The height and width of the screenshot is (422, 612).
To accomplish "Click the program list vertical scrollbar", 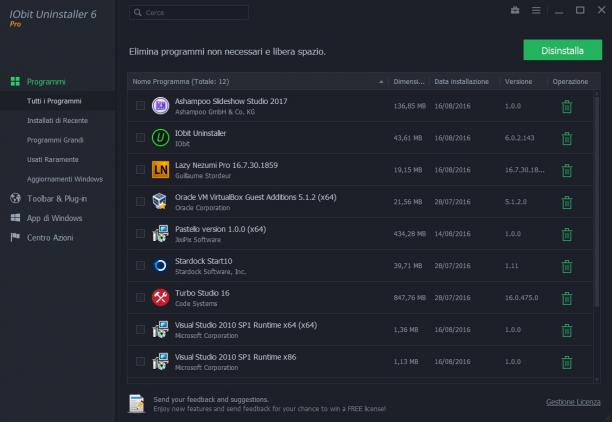I will [x=596, y=201].
